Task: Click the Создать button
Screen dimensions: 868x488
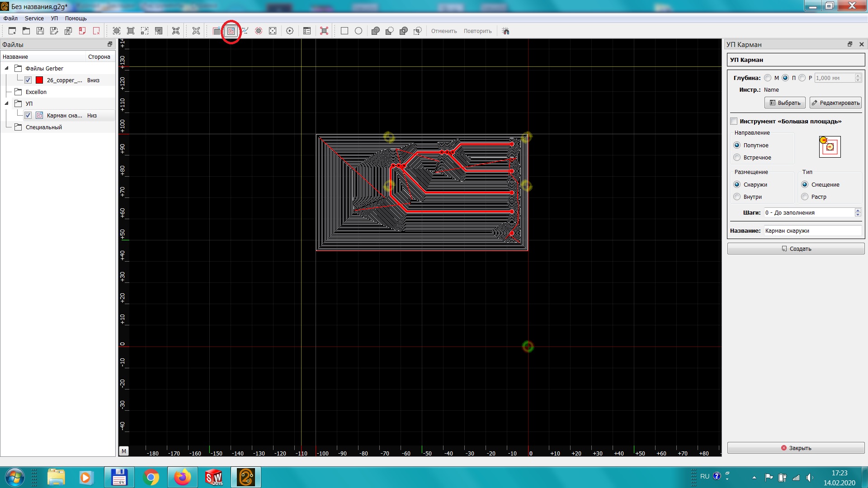Action: click(x=796, y=249)
